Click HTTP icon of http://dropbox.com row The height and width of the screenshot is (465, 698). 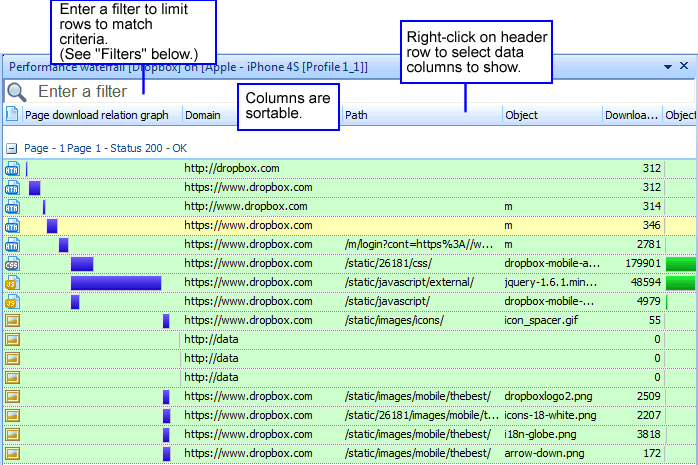coord(12,169)
